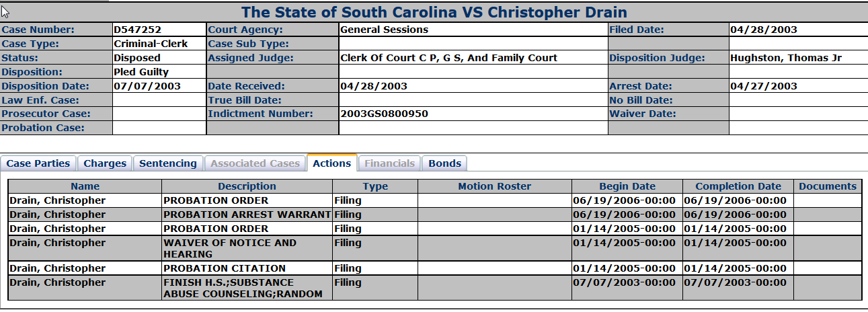Image resolution: width=868 pixels, height=312 pixels.
Task: Sort actions by Name column header
Action: point(85,186)
